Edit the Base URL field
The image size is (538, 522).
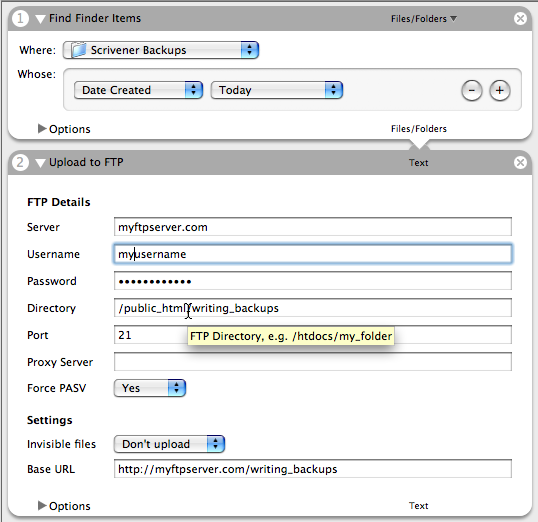tap(313, 469)
